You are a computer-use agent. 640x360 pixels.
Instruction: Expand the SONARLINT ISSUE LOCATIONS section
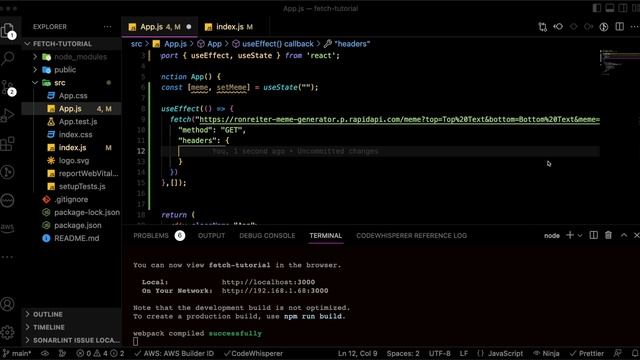tap(72, 340)
